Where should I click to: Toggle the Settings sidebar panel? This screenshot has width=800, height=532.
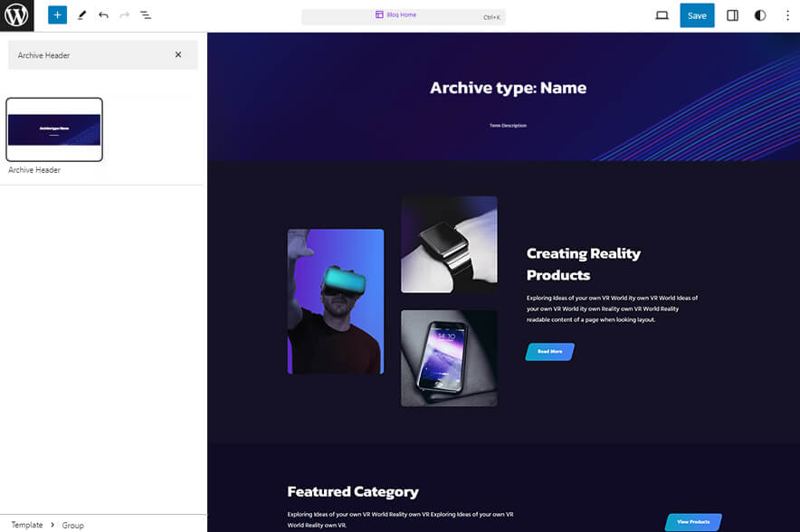point(732,15)
